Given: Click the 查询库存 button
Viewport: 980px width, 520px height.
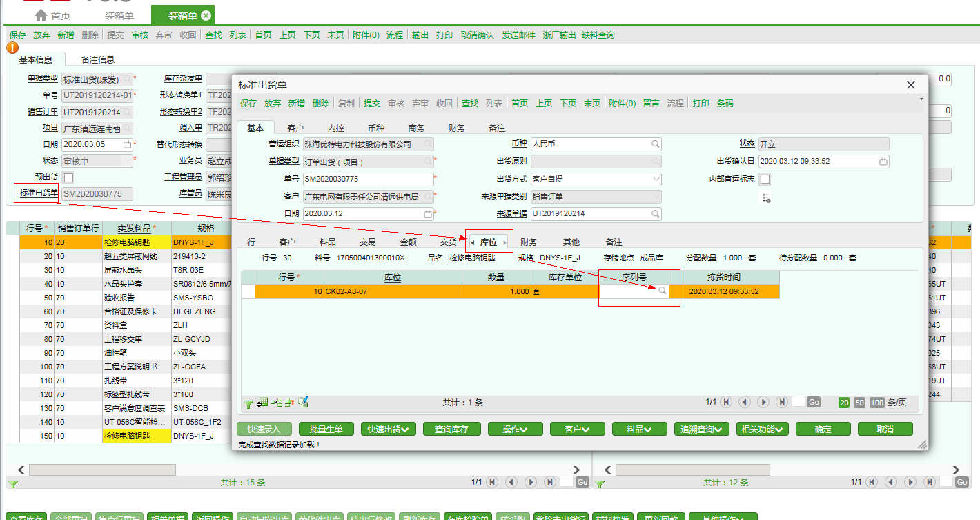Looking at the screenshot, I should (451, 430).
